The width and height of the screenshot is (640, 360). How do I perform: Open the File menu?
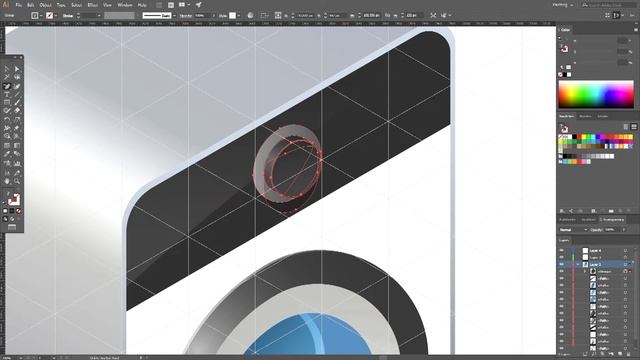point(18,5)
